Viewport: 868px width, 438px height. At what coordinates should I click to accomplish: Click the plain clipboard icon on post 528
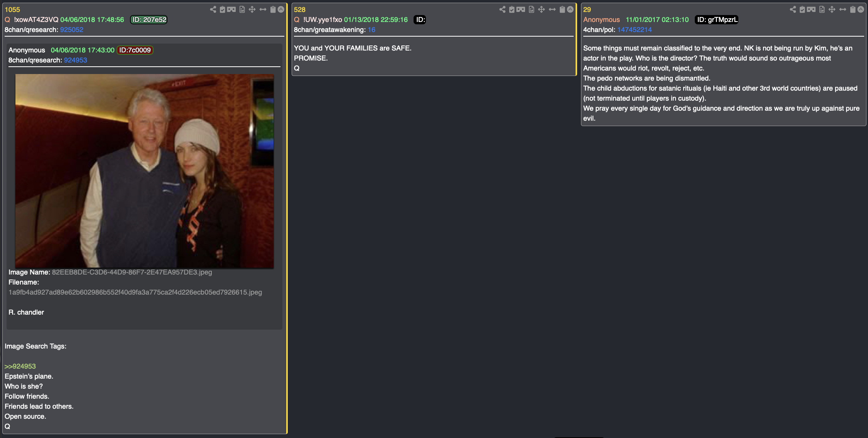pos(562,9)
